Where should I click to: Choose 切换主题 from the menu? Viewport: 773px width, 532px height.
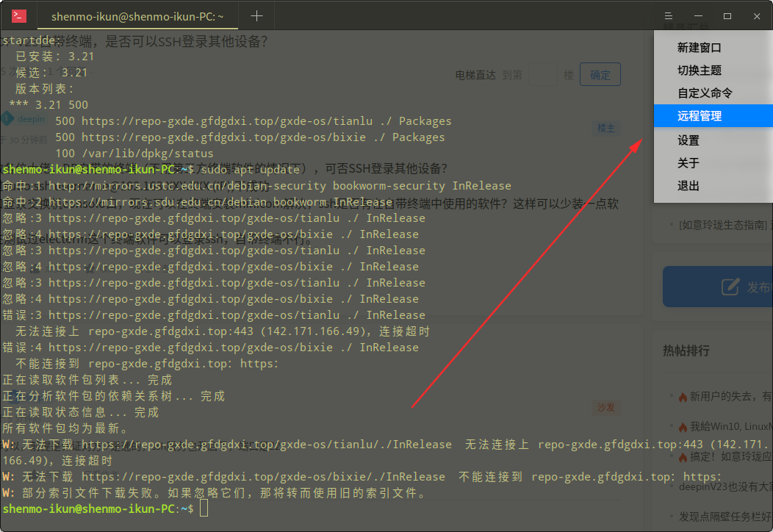[713, 71]
